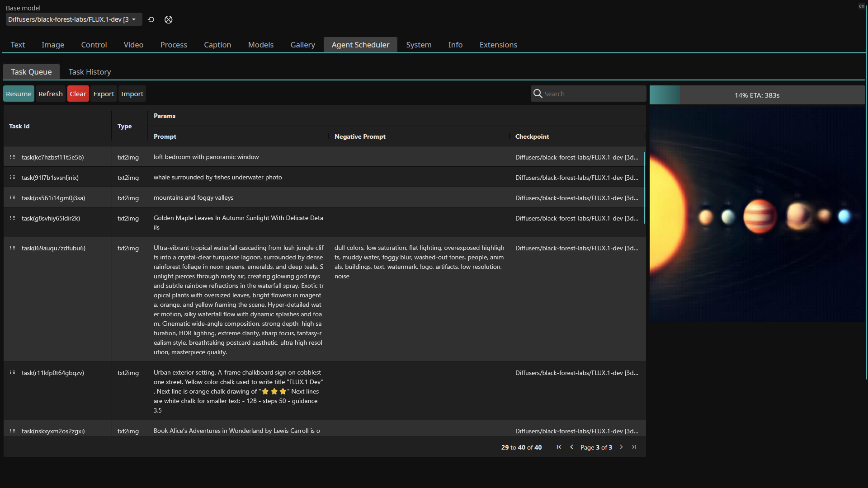
Task: Click the solar system preview image
Action: 757,214
